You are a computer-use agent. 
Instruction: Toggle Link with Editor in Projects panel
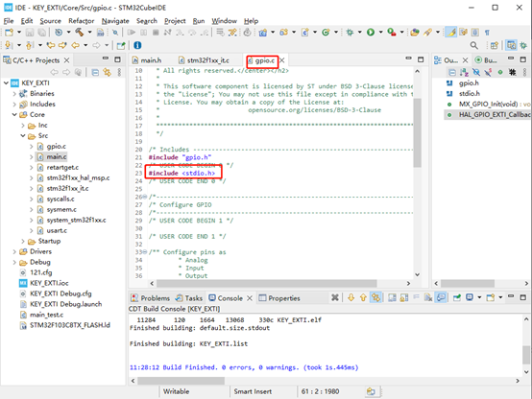[108, 72]
